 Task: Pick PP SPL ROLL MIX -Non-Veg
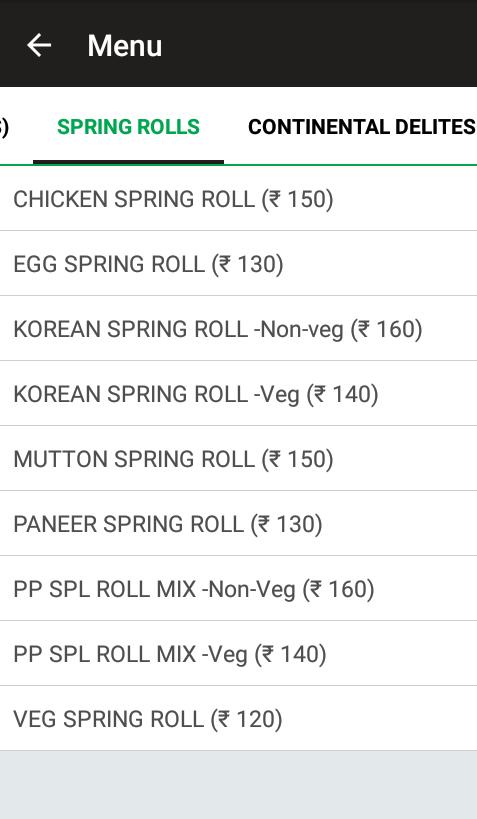[x=238, y=589]
